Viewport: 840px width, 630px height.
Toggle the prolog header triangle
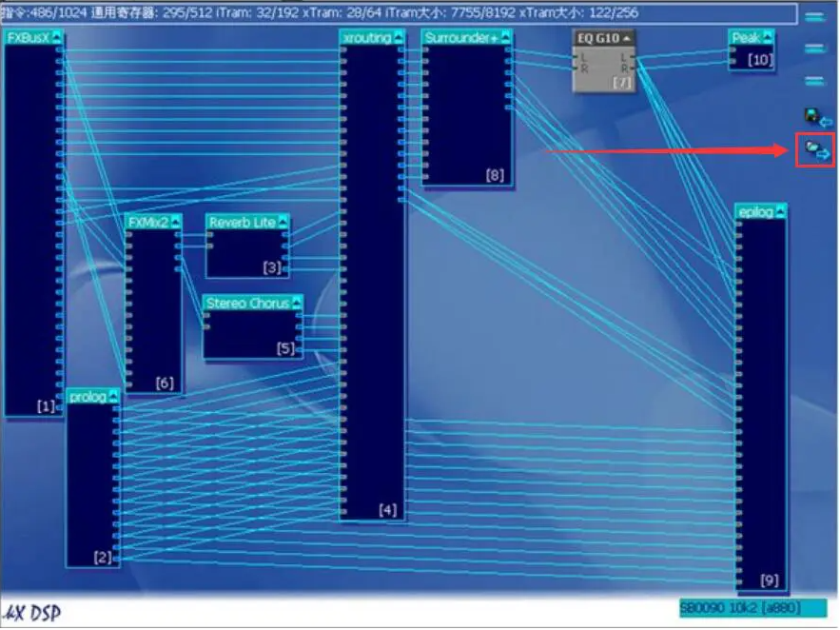[x=113, y=397]
